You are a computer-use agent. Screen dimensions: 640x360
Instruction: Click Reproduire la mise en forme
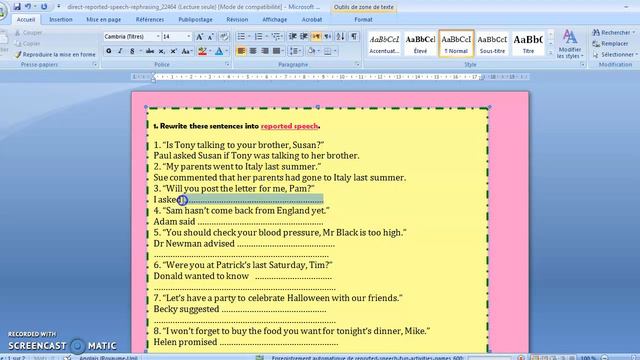[x=55, y=54]
